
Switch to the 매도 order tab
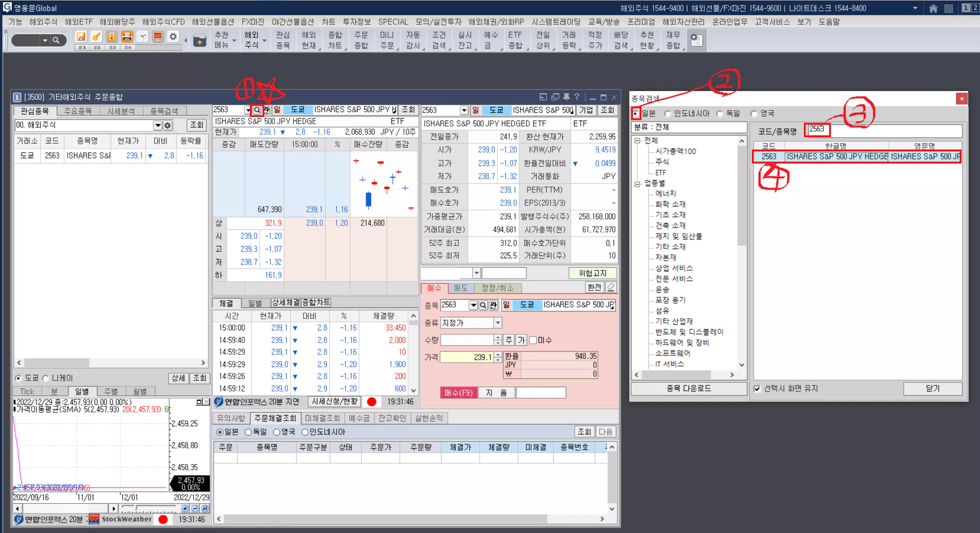pos(461,288)
